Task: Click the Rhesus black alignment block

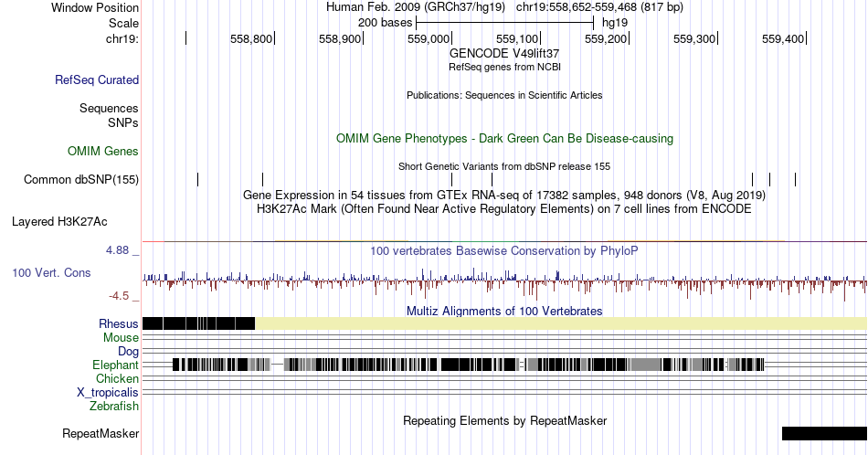Action: coord(199,323)
